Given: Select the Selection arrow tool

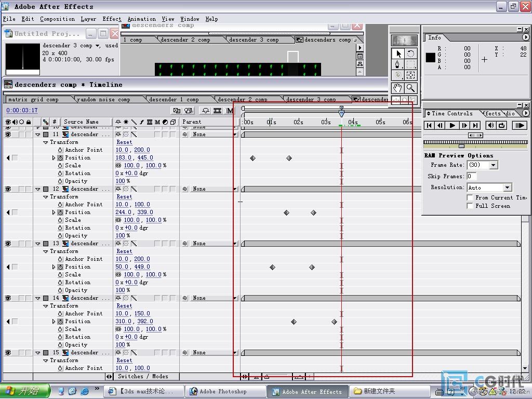Looking at the screenshot, I should click(x=398, y=54).
